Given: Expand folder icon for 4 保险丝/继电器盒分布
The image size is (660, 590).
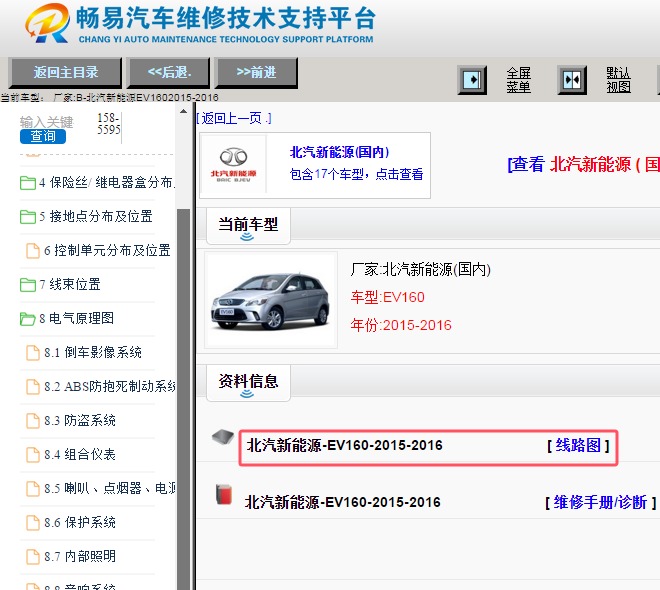Looking at the screenshot, I should (28, 183).
